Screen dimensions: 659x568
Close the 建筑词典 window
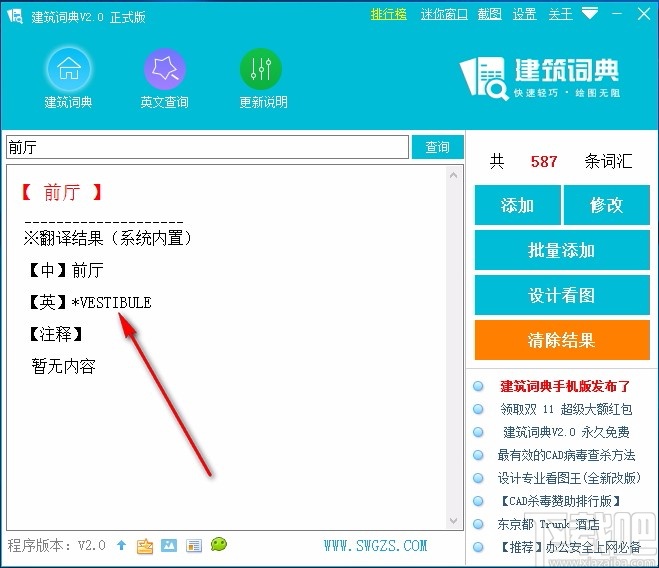(643, 14)
